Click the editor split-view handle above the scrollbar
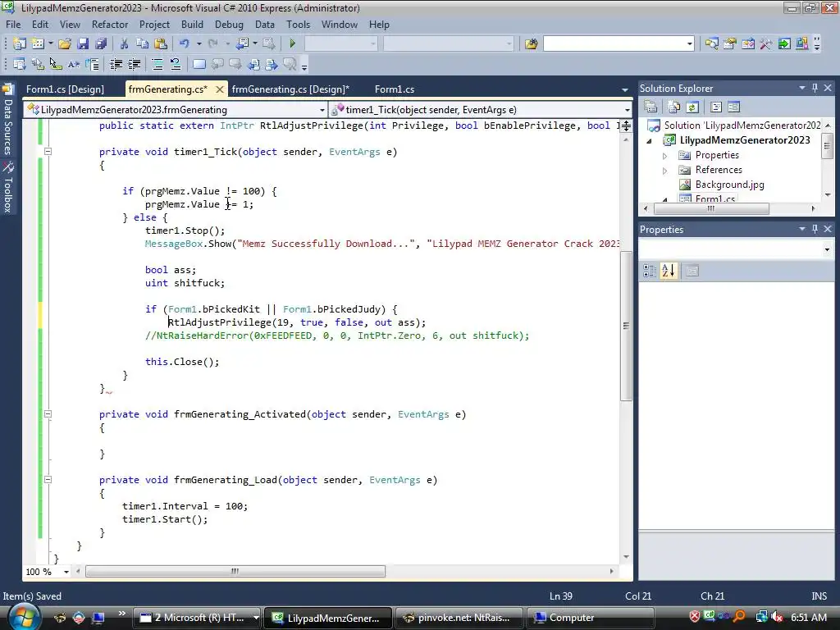Viewport: 840px width, 630px height. tap(626, 126)
